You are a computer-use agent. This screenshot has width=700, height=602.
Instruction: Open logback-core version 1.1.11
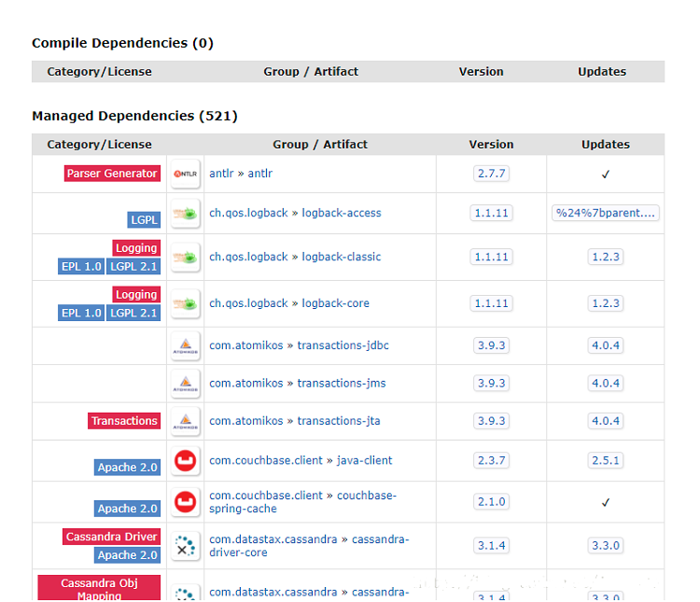[x=491, y=303]
